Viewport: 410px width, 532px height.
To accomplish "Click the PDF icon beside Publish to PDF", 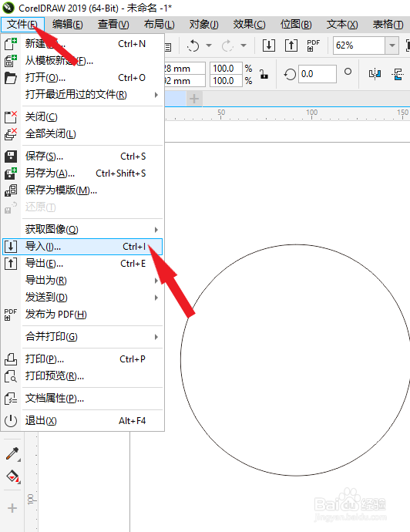I will 11,315.
